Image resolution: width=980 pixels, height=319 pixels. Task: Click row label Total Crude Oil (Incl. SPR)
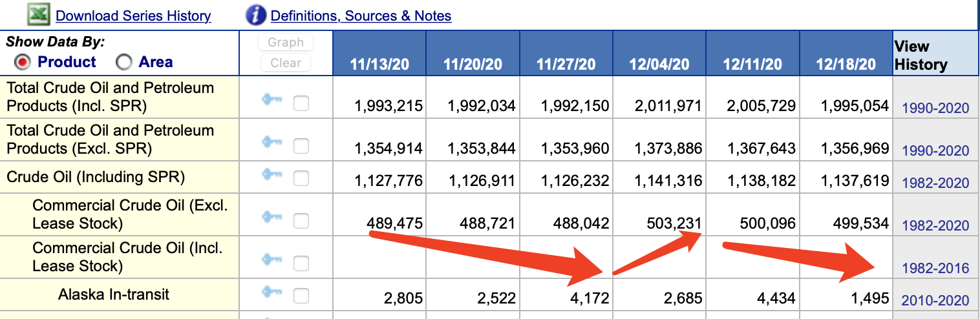tap(111, 96)
